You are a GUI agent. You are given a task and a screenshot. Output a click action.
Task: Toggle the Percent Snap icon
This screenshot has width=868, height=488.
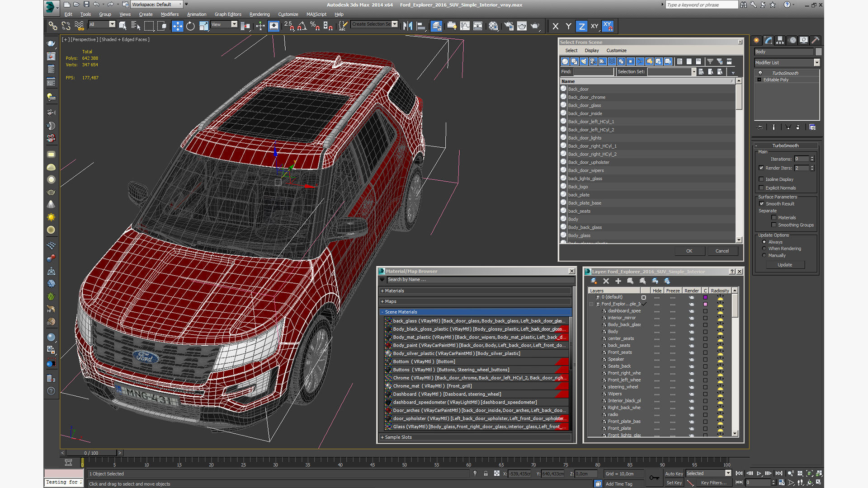(315, 26)
